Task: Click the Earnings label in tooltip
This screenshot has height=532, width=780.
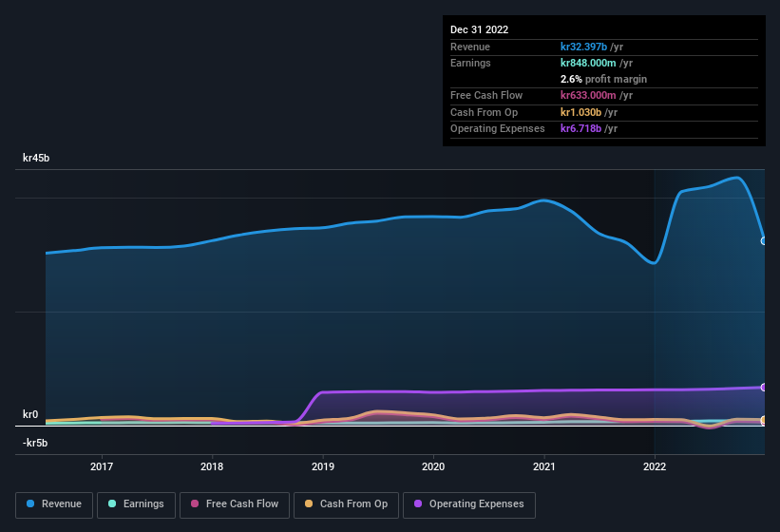Action: (470, 63)
